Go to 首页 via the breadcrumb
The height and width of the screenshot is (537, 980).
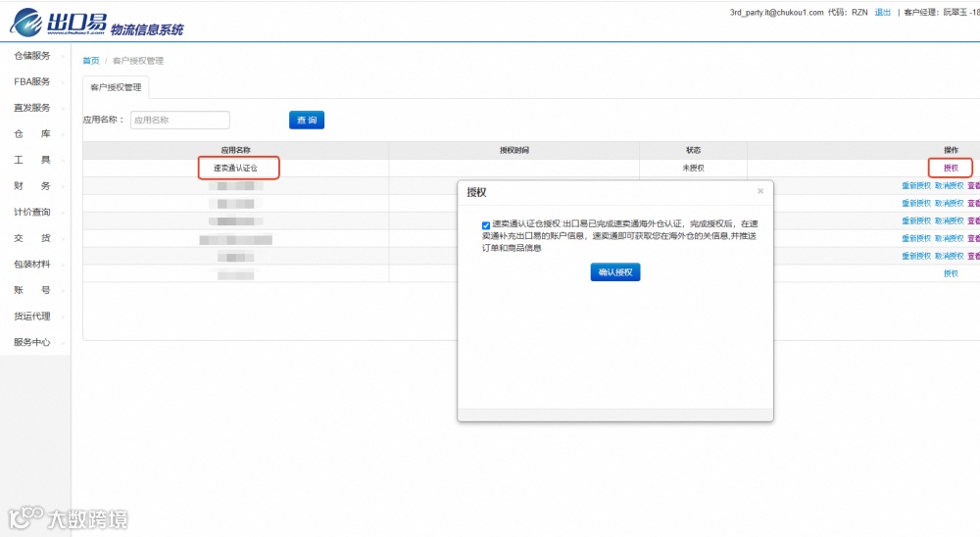pos(91,61)
